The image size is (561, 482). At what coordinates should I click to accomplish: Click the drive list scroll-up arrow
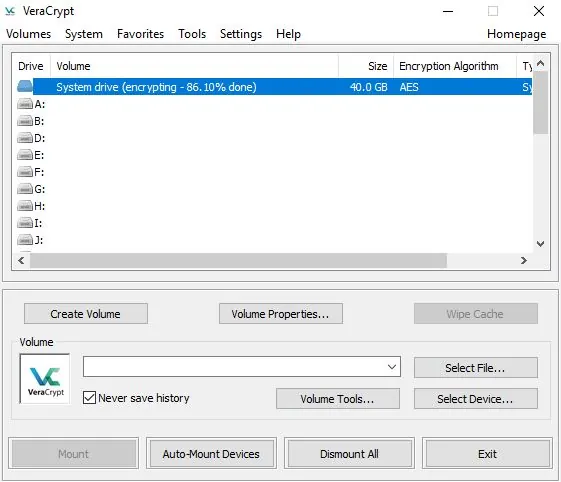click(541, 64)
